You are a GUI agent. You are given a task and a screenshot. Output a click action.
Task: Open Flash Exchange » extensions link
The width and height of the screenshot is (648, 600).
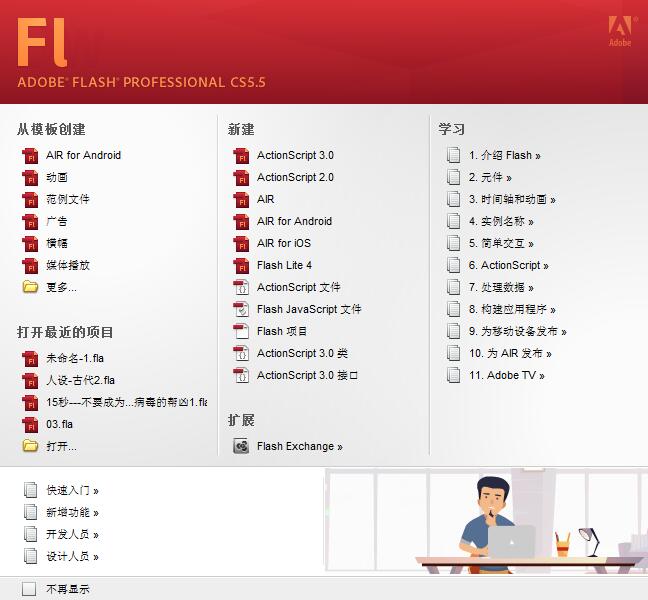300,446
